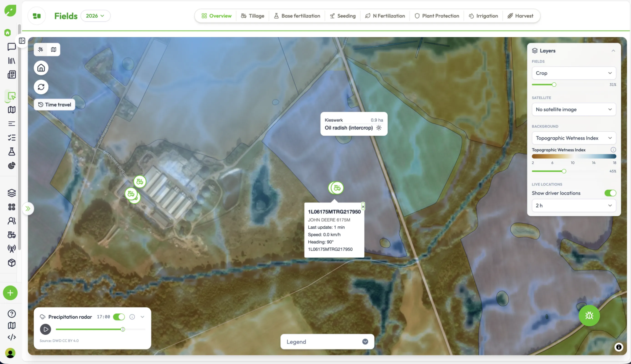Open the stacked layers icon in sidebar
Image resolution: width=631 pixels, height=364 pixels.
12,193
